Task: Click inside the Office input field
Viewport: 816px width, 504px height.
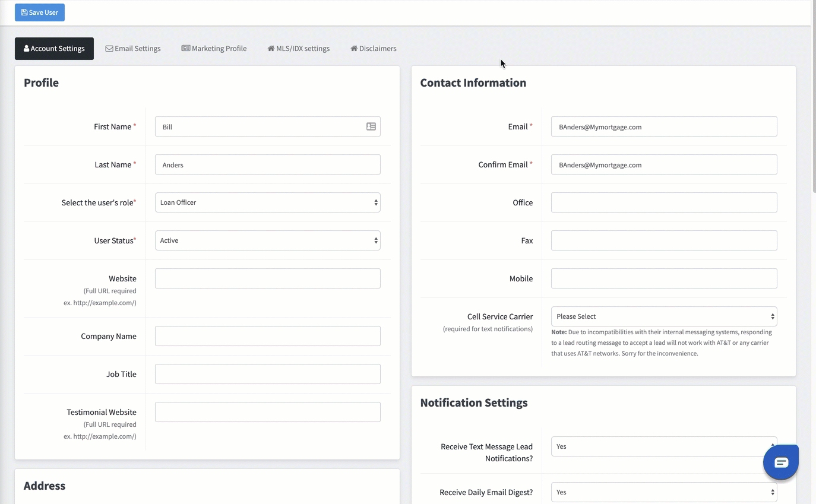Action: 663,202
